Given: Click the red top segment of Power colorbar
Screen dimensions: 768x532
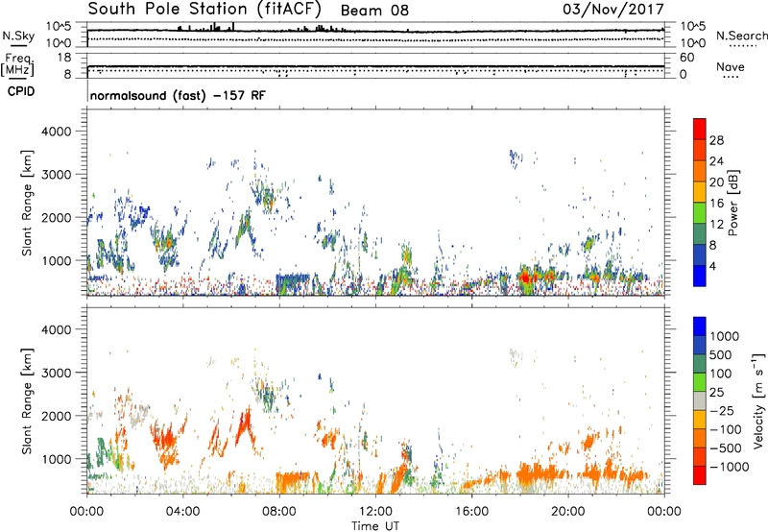Looking at the screenshot, I should [x=700, y=129].
